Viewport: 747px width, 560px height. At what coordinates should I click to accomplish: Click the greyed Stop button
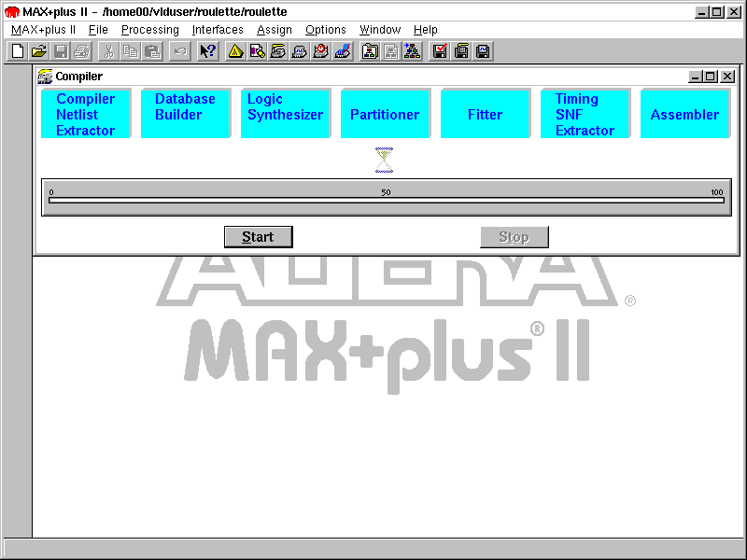[x=514, y=237]
